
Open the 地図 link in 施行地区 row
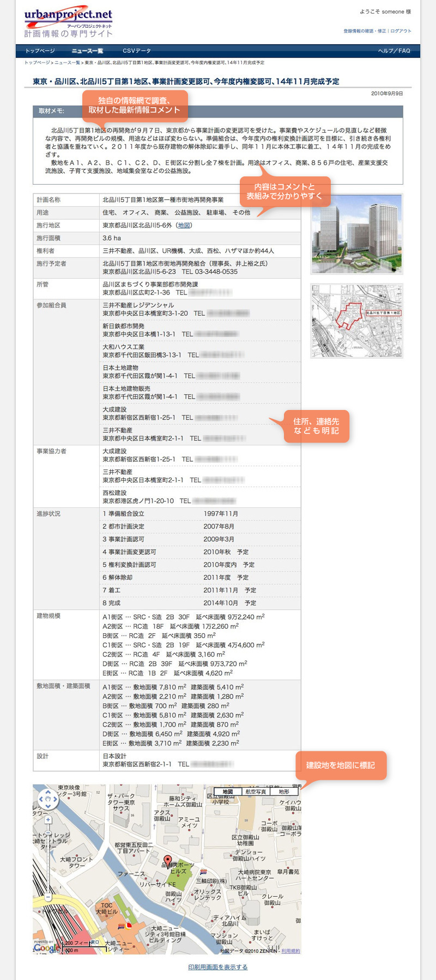pyautogui.click(x=184, y=225)
